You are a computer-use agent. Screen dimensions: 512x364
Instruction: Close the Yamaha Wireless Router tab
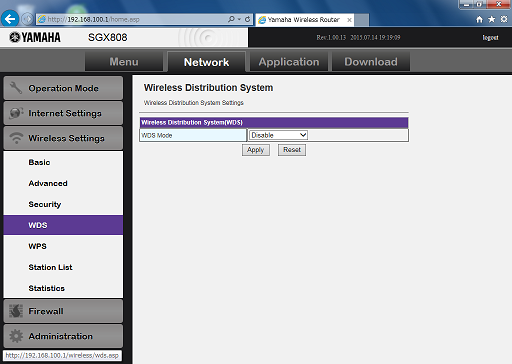tap(349, 20)
